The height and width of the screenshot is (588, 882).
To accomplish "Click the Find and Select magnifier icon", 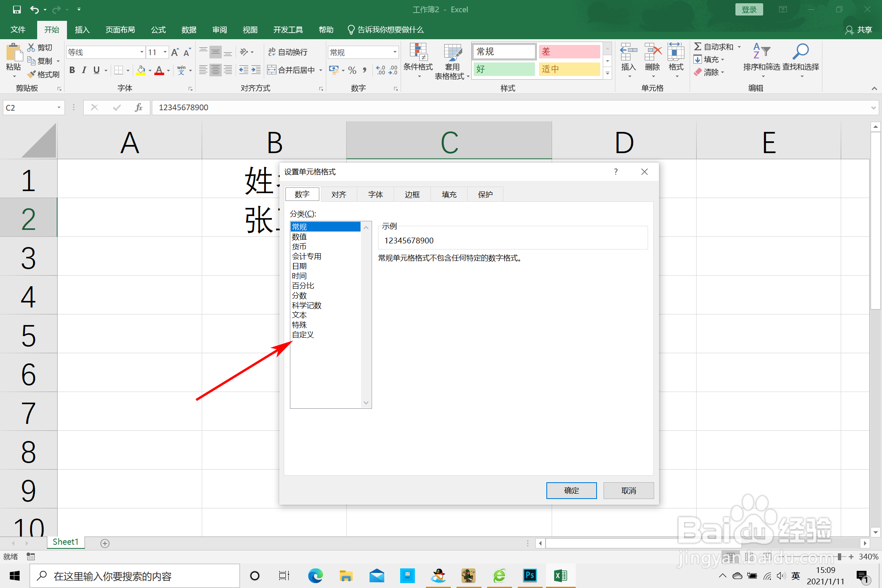I will 800,52.
